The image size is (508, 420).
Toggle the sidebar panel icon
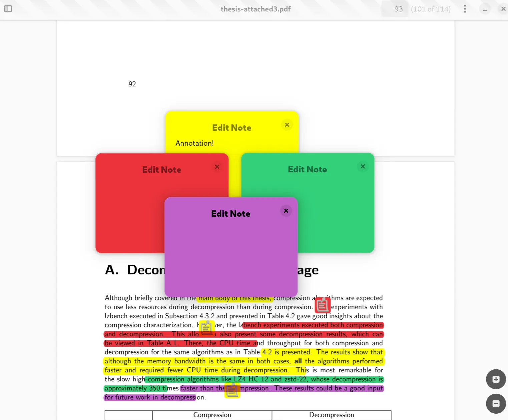8,9
